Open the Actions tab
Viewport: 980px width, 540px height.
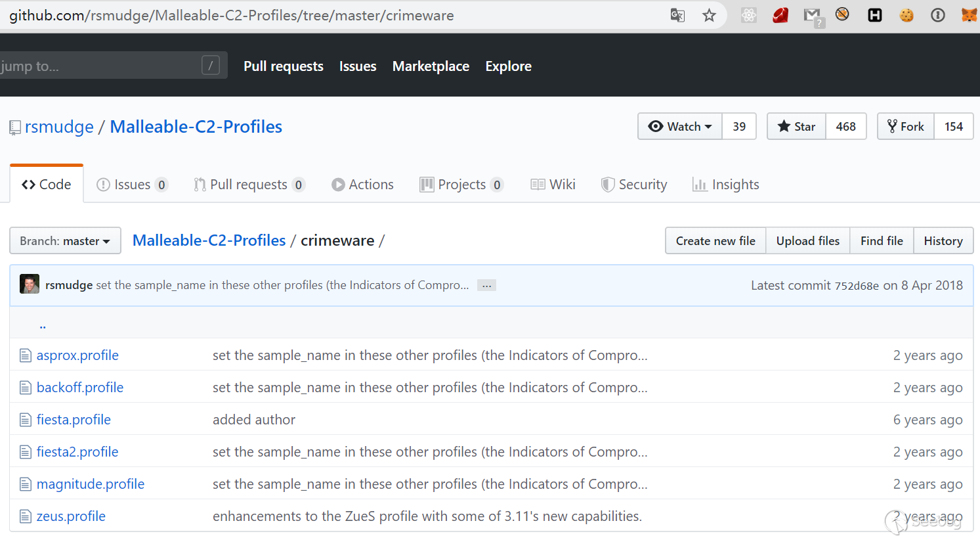pyautogui.click(x=362, y=185)
